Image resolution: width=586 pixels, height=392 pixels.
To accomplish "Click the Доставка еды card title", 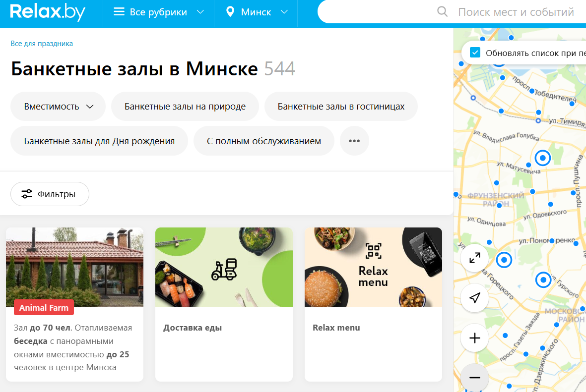I will 193,328.
